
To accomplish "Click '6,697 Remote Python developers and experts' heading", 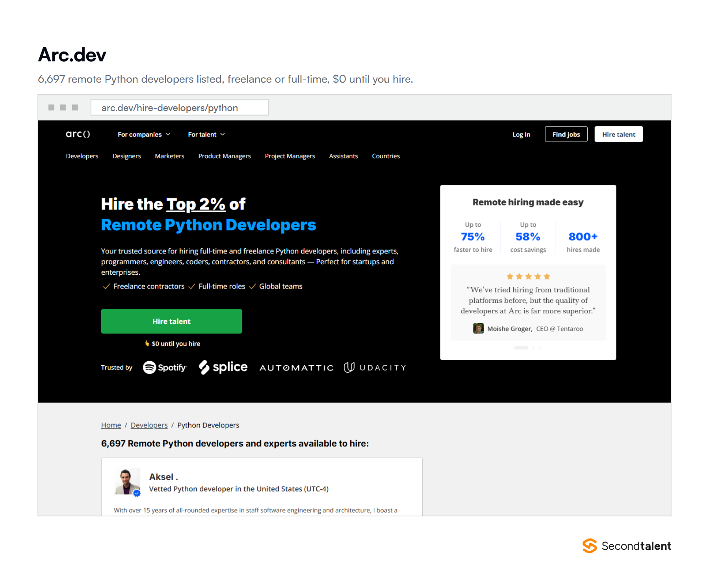I will [235, 444].
